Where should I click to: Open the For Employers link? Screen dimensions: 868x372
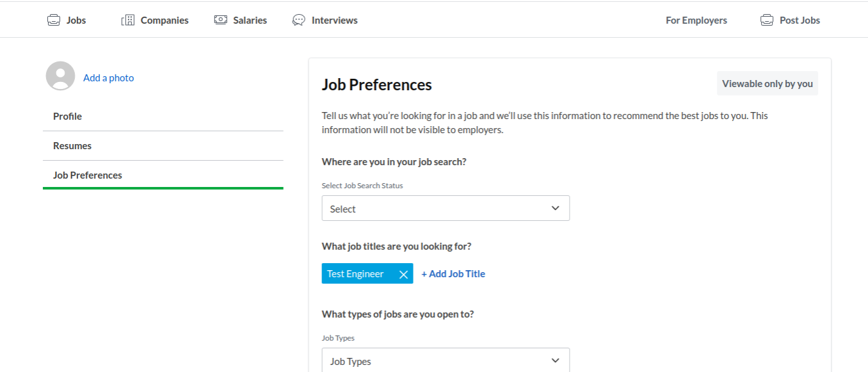click(x=696, y=20)
